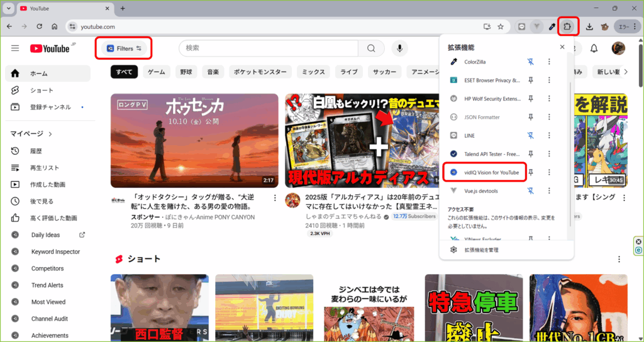Bookmark this page with the star icon
The height and width of the screenshot is (342, 644).
(501, 26)
